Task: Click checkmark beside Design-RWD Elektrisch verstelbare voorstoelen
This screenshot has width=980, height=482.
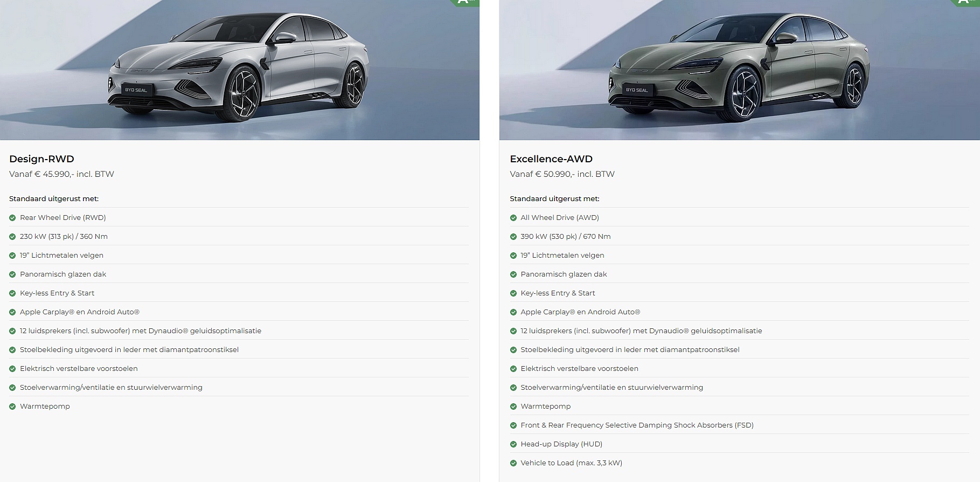Action: coord(12,369)
